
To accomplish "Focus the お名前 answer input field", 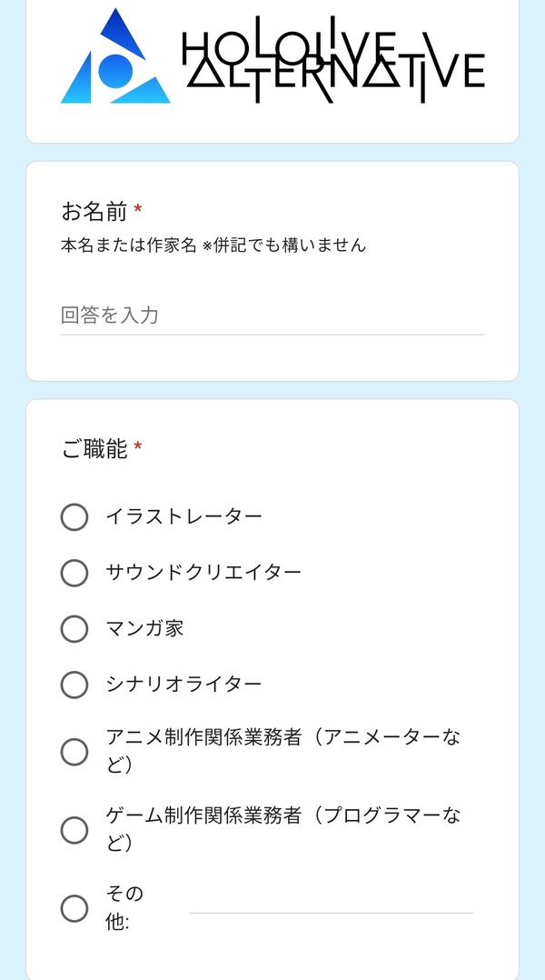I will pos(272,315).
